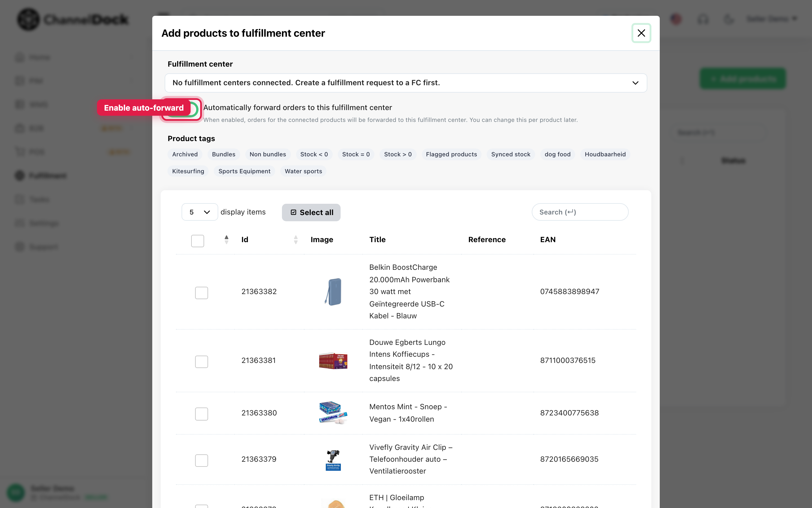The height and width of the screenshot is (508, 812).
Task: Focus the product search field
Action: tap(580, 212)
